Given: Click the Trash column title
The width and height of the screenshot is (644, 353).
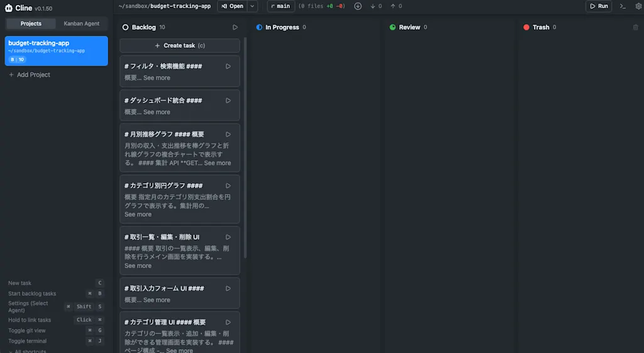Looking at the screenshot, I should [541, 27].
